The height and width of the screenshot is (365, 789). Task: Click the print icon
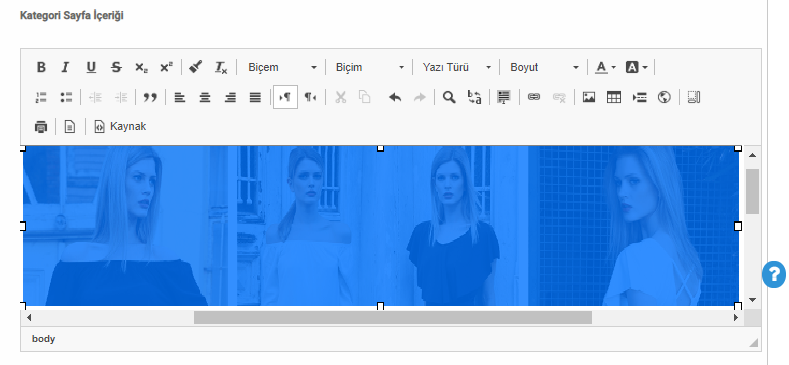coord(41,126)
